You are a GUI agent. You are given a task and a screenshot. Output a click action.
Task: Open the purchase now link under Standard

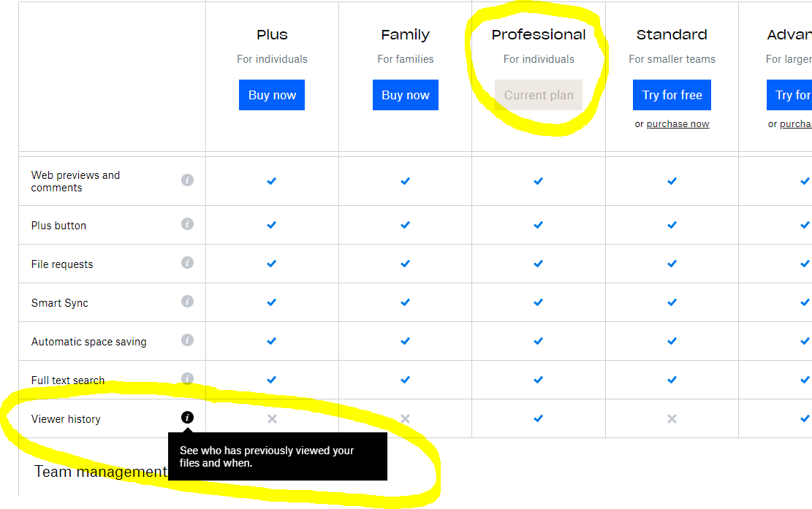[678, 124]
